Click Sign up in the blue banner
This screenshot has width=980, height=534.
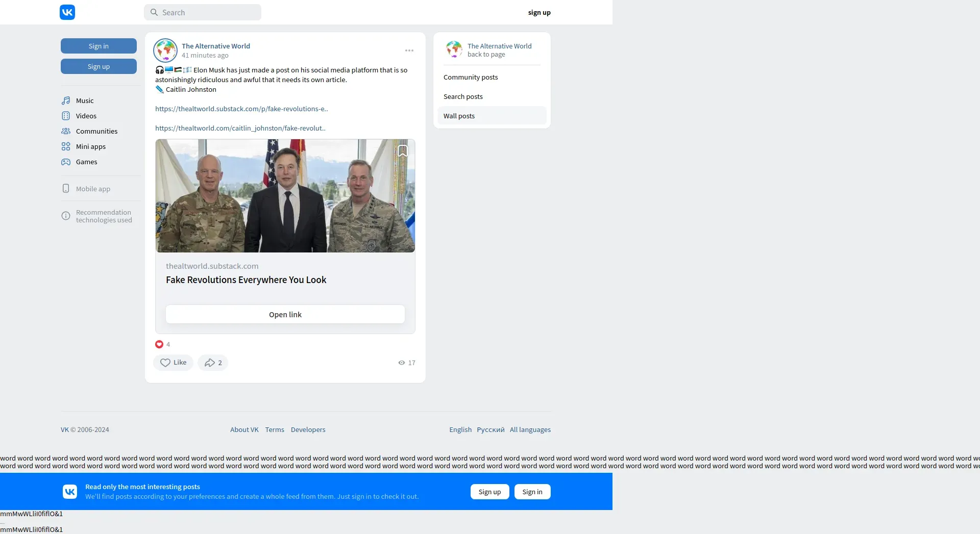click(490, 492)
